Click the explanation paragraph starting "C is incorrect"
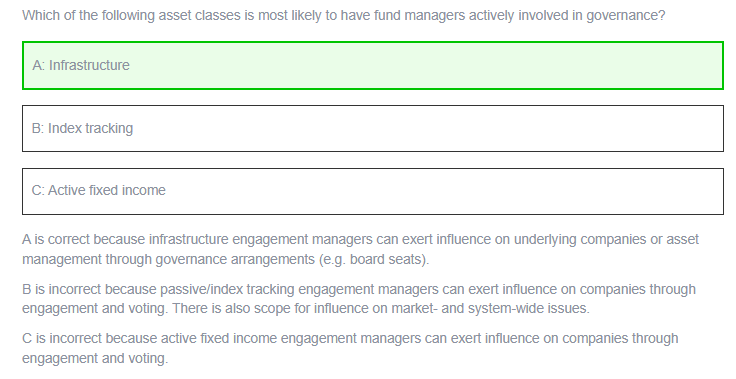The width and height of the screenshot is (736, 379). tap(350, 348)
